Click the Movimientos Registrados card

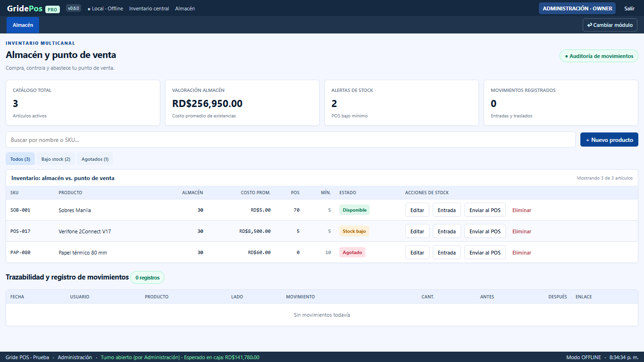pyautogui.click(x=561, y=103)
